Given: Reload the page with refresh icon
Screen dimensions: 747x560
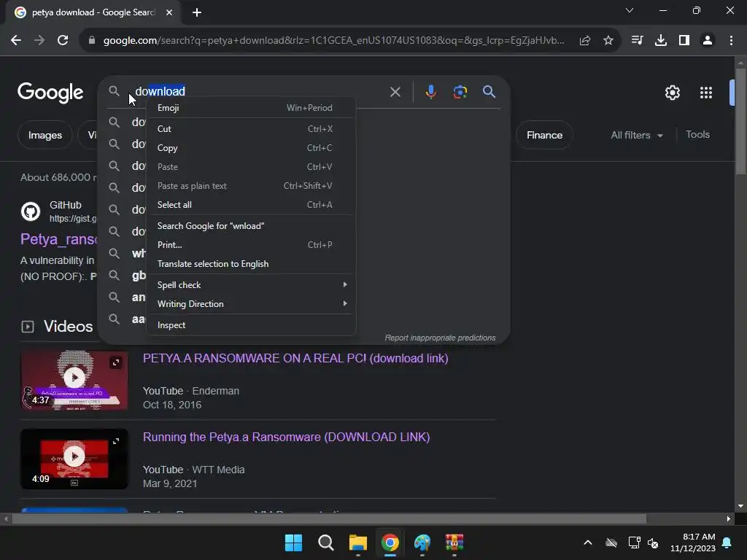Looking at the screenshot, I should 63,41.
